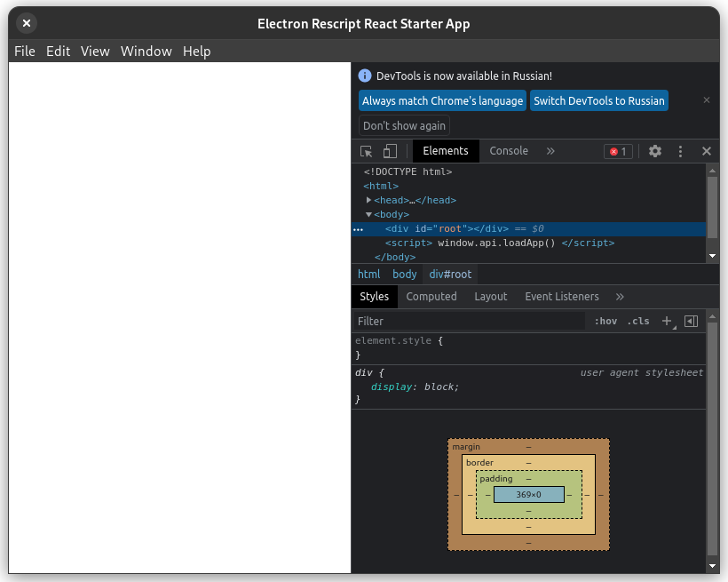Show more DevTools tabs via chevron

click(550, 151)
